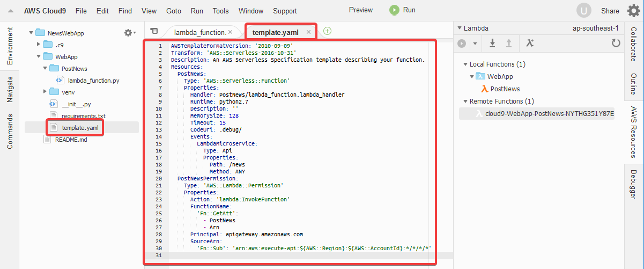
Task: Open the File menu
Action: tap(81, 11)
